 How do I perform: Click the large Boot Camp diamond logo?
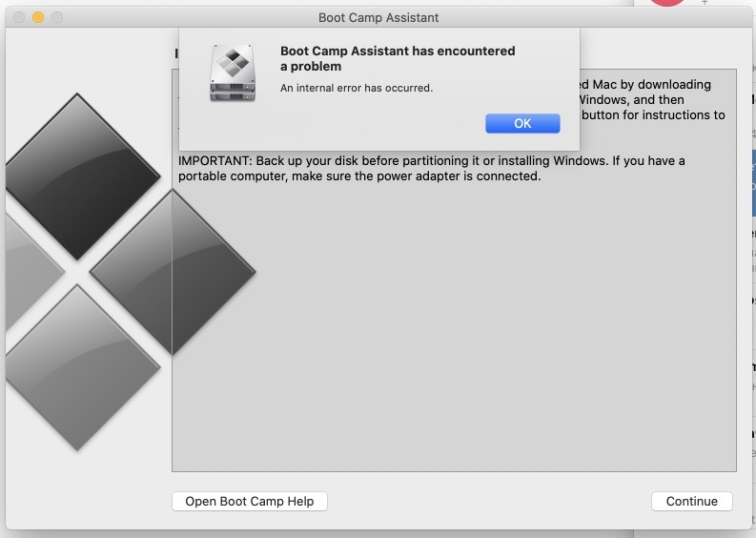pos(131,273)
